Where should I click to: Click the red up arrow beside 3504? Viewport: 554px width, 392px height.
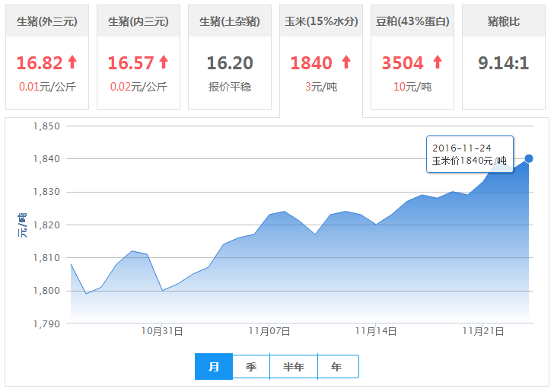point(438,62)
